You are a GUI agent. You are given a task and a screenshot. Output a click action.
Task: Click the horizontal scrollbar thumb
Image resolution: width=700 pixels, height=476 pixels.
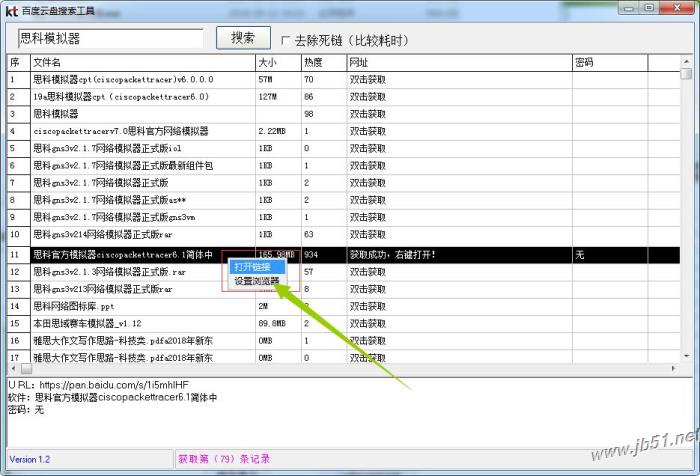point(26,369)
